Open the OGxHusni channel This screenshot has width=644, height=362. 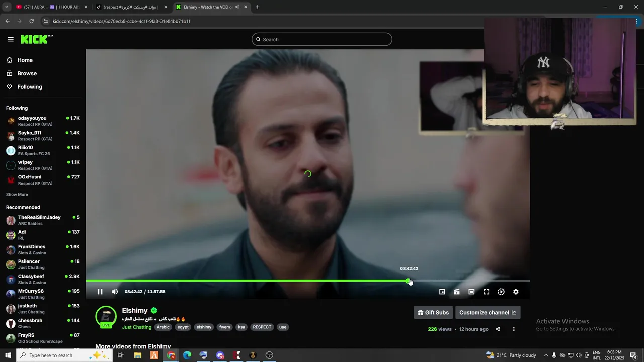43,180
